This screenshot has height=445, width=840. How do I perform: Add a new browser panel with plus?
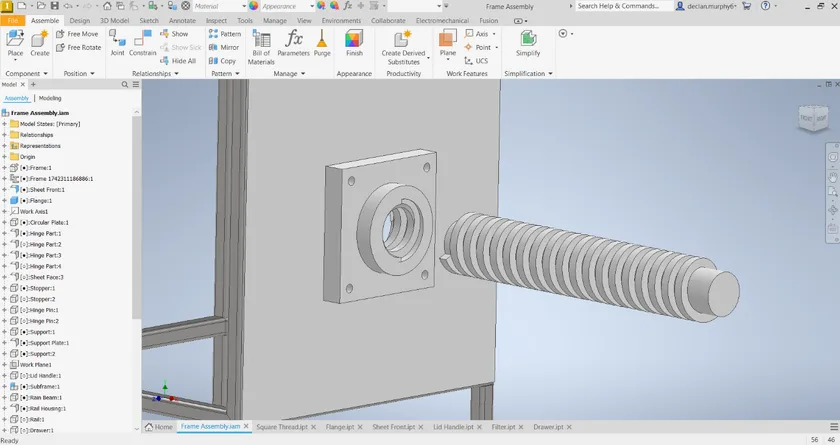point(33,85)
